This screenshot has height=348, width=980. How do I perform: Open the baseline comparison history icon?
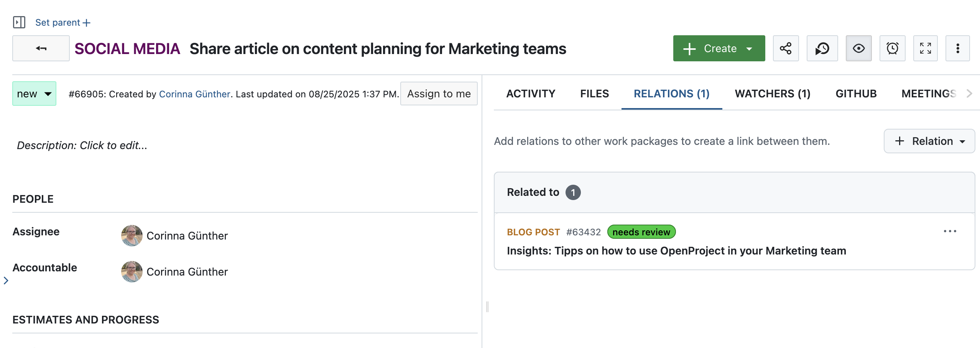[x=822, y=48]
